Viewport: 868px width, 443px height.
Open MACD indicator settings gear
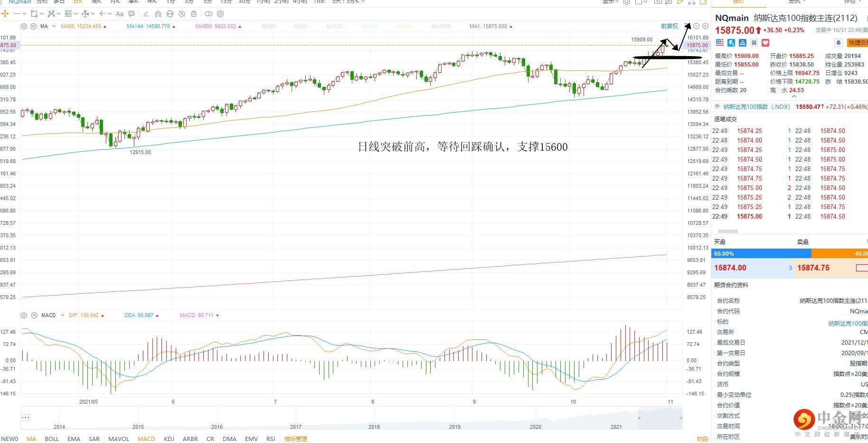24,315
